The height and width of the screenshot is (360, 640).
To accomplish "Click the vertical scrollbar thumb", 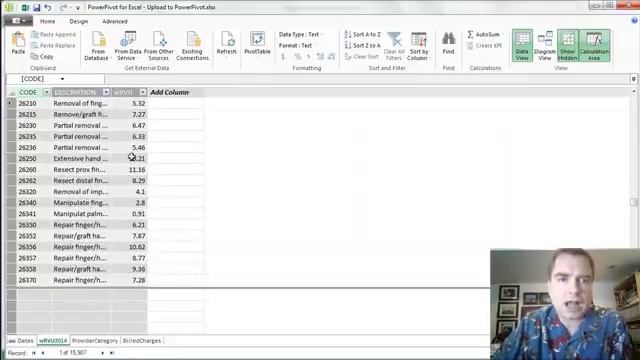I will click(x=633, y=202).
